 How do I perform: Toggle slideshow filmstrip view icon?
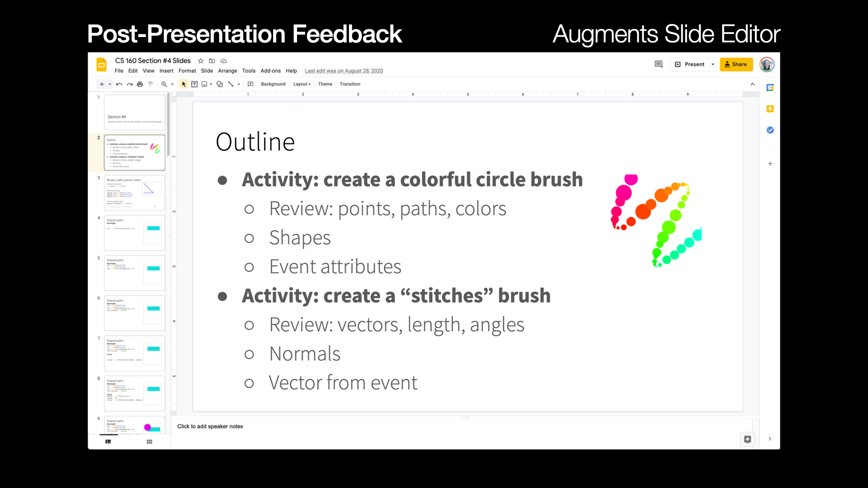tap(108, 441)
